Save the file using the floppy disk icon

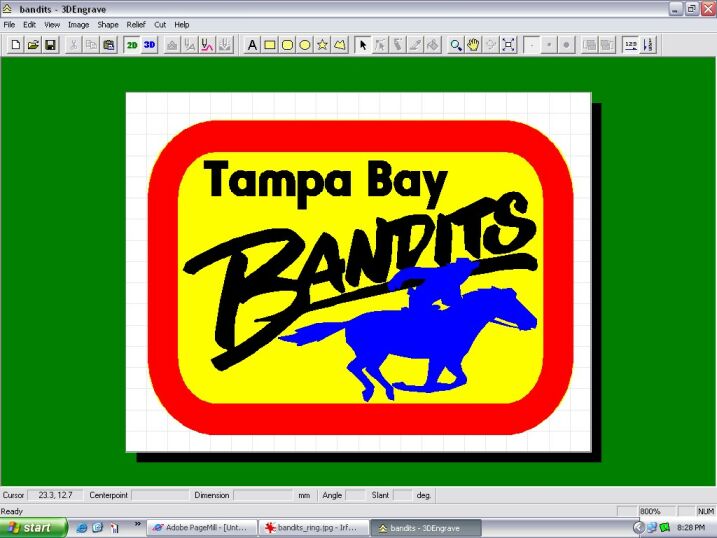(x=50, y=45)
